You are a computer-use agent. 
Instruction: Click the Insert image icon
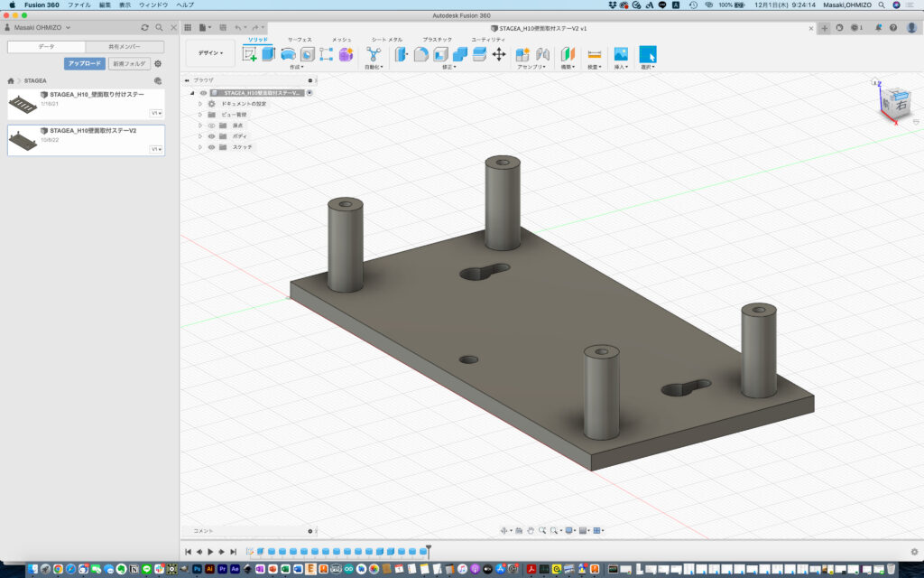point(621,54)
